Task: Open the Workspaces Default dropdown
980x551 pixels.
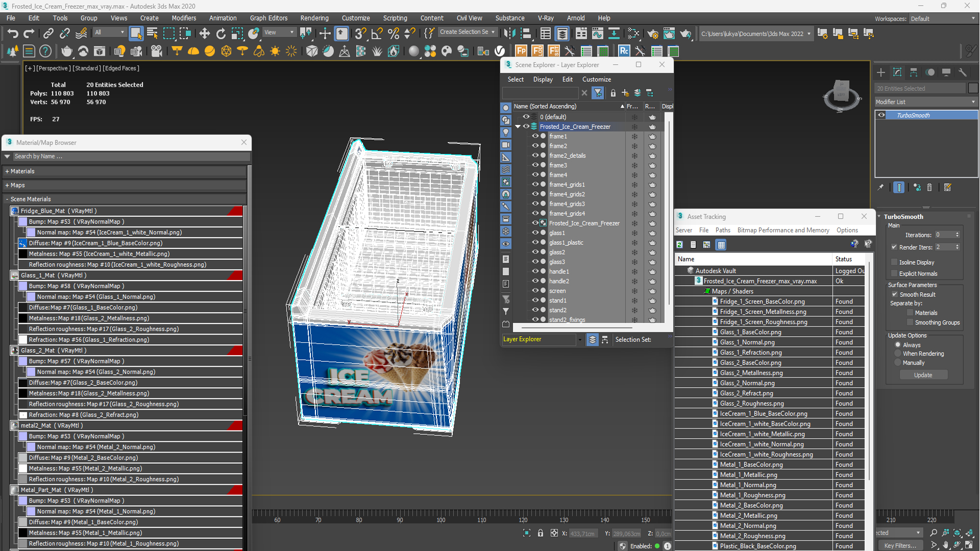Action: pos(943,19)
